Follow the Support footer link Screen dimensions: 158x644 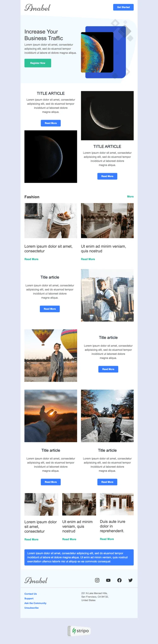pos(29,598)
